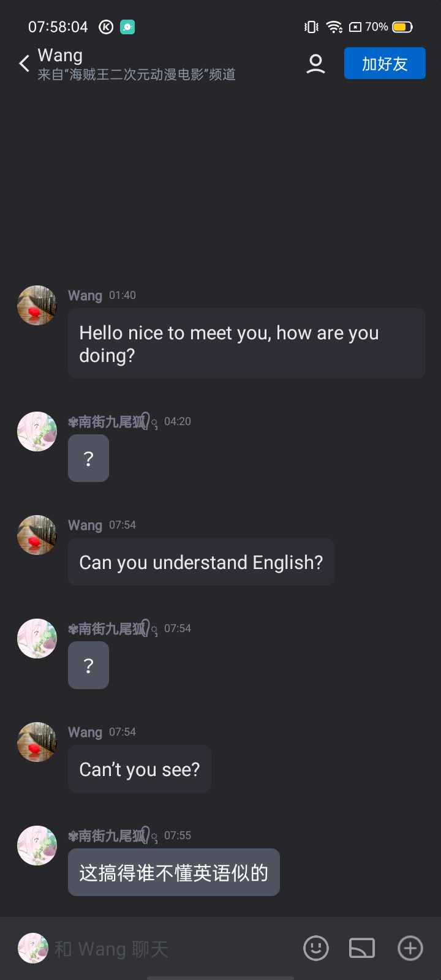This screenshot has height=980, width=441.
Task: Tap Wang's avatar on the 01:40 message
Action: click(x=37, y=305)
